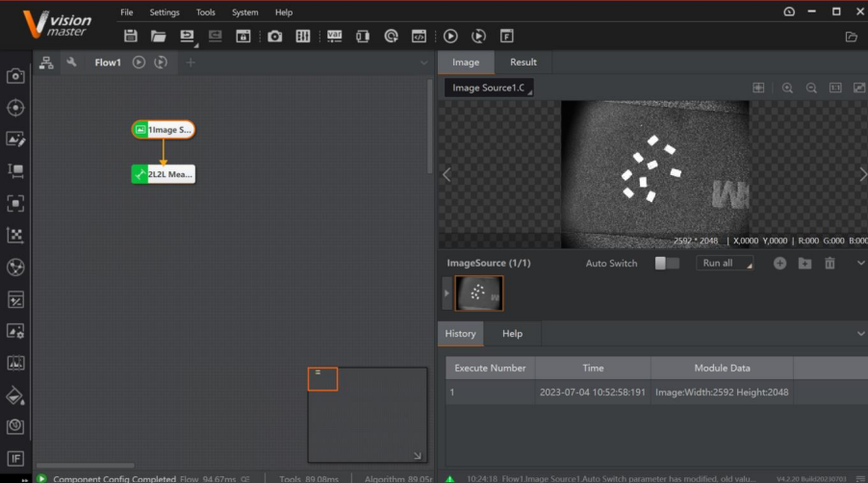Switch to the Result tab
Screen dimensions: 868x483
(523, 62)
